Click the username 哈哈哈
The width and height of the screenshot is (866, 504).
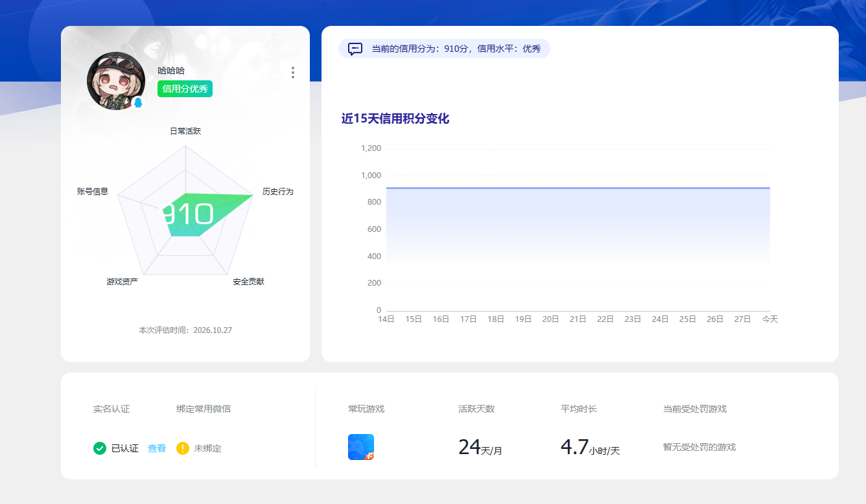coord(171,71)
